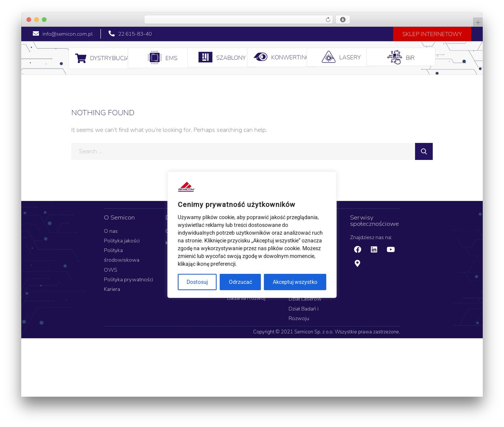Click the phone handset icon
This screenshot has height=427, width=504.
coord(111,33)
